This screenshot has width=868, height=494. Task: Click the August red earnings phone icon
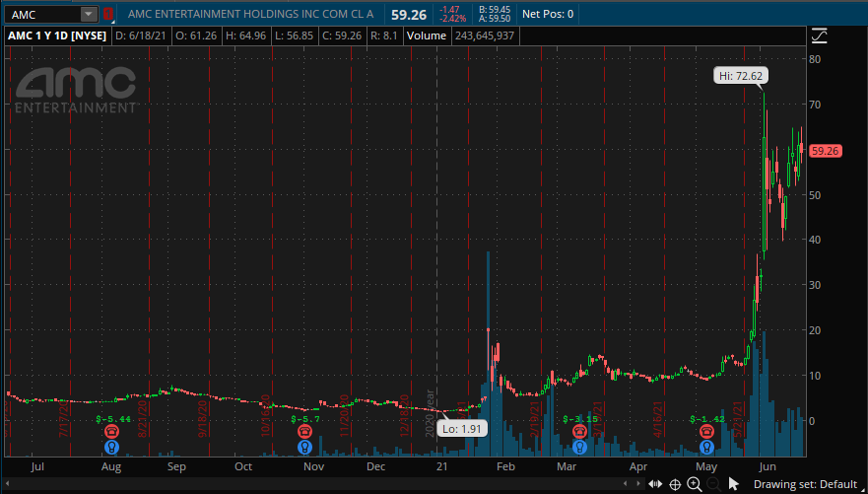click(x=111, y=431)
